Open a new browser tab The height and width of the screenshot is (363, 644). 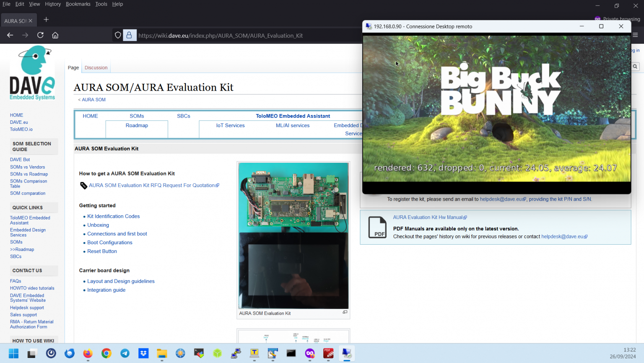coord(46,20)
